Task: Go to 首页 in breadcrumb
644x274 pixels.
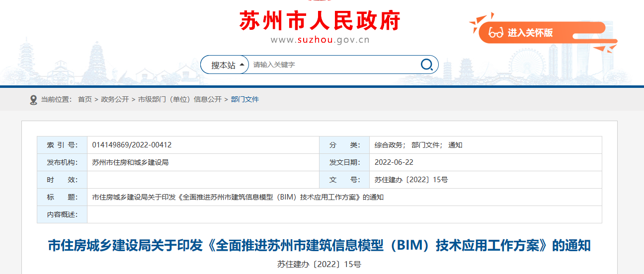Action: (x=85, y=99)
